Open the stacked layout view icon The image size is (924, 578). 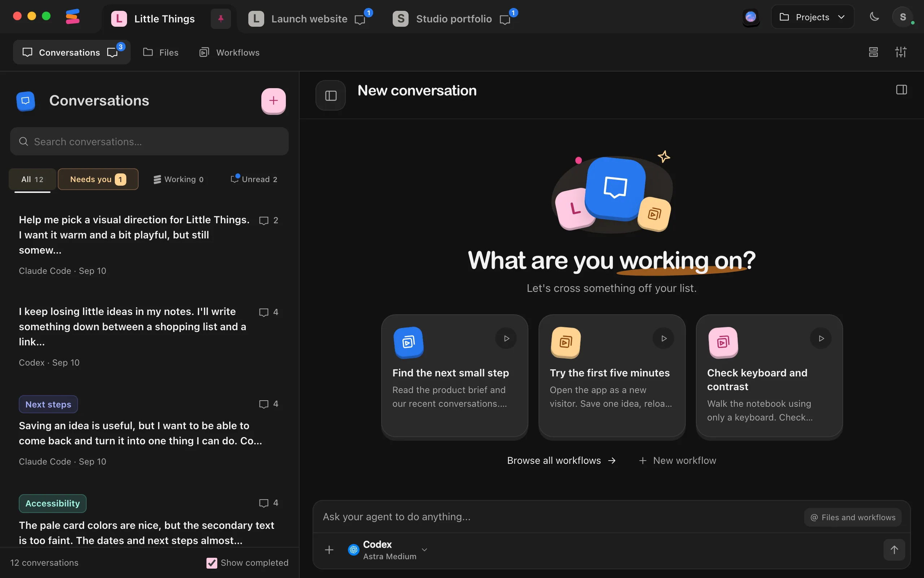click(x=873, y=52)
